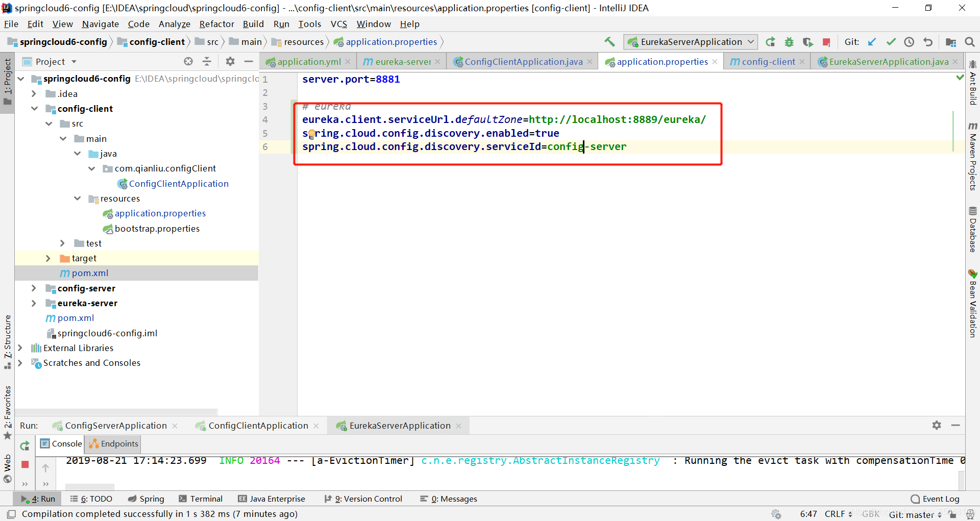The height and width of the screenshot is (521, 980).
Task: Minimize the Run tool window
Action: 955,425
